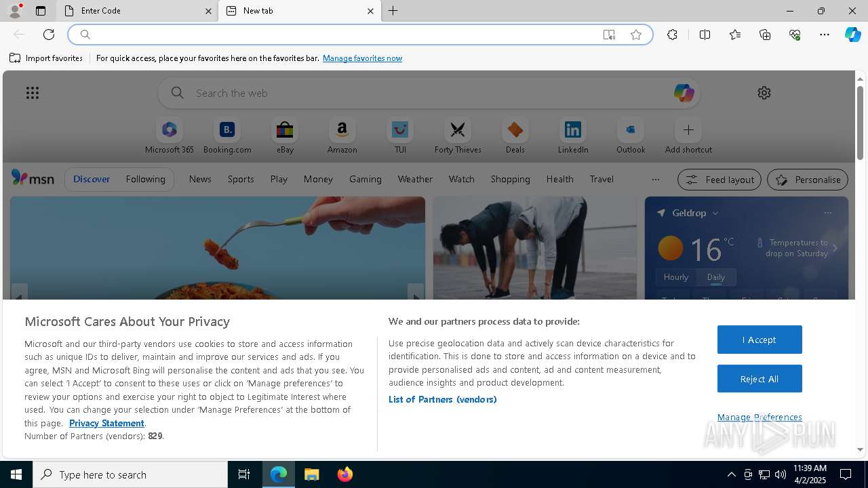Open a new browser tab

click(x=393, y=11)
